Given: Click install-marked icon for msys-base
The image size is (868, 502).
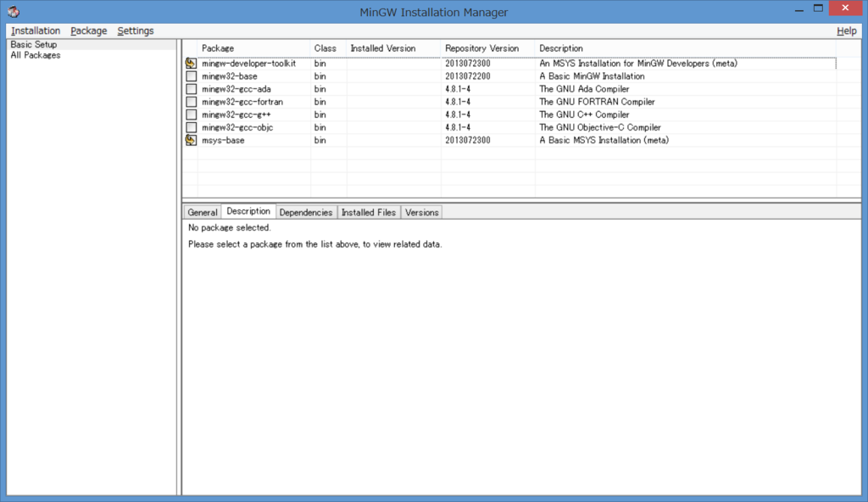Looking at the screenshot, I should [x=191, y=140].
